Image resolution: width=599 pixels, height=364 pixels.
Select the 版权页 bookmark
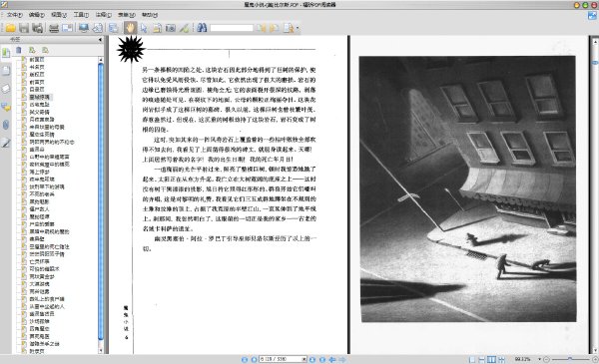[x=37, y=75]
